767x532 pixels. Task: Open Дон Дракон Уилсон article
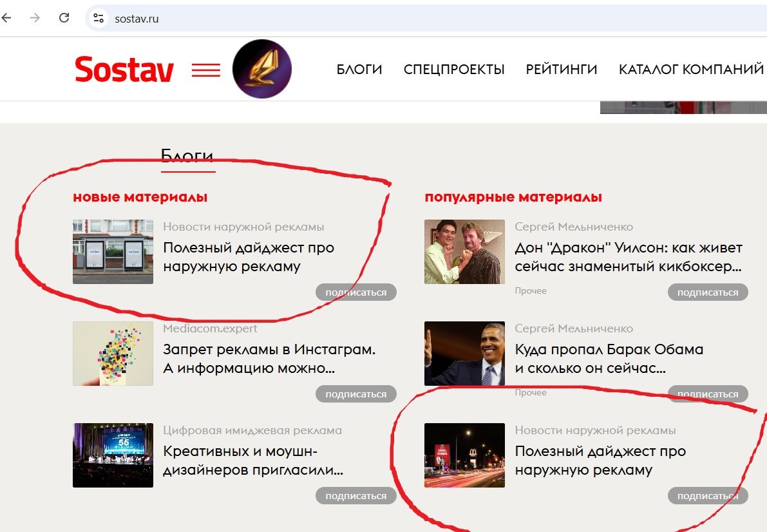pos(629,257)
